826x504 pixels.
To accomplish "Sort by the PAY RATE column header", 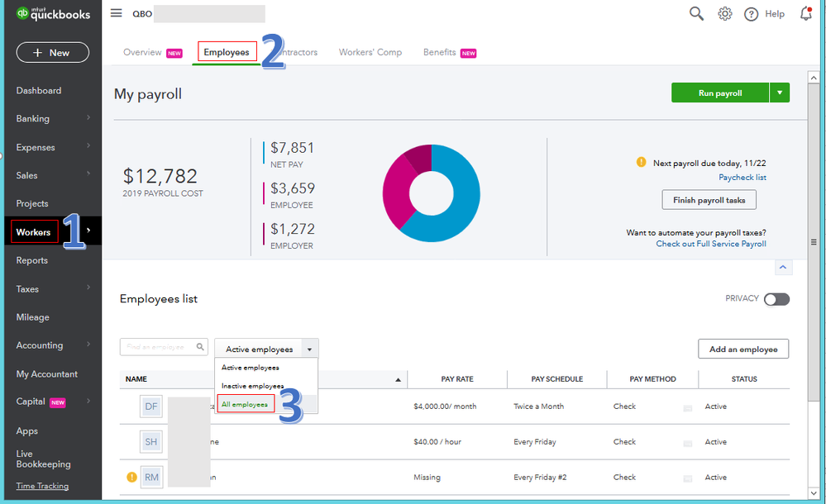I will (457, 379).
